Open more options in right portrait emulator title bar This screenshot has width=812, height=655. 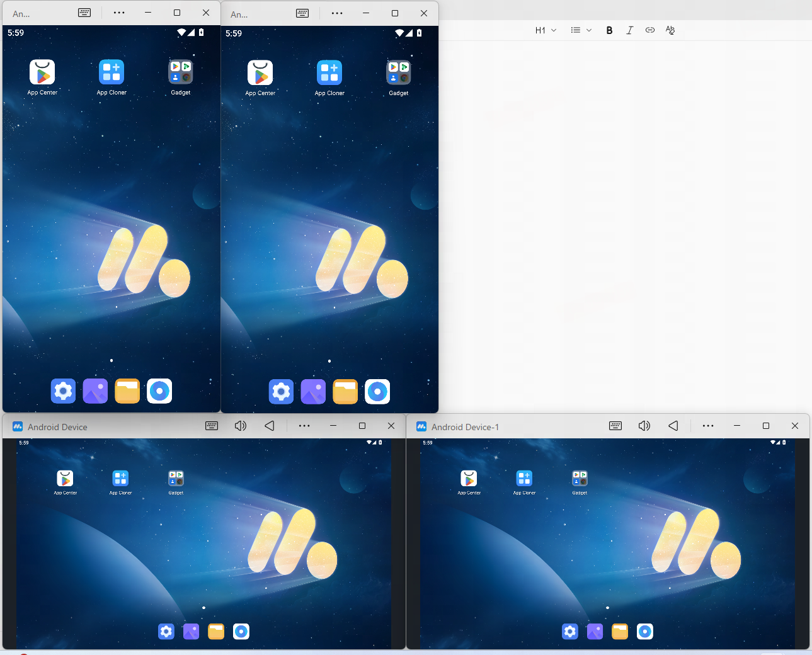pos(337,13)
